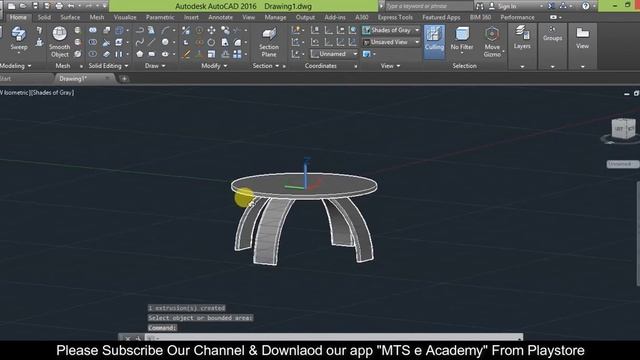Open the Mesh panel dialog launcher arrow

tap(81, 66)
